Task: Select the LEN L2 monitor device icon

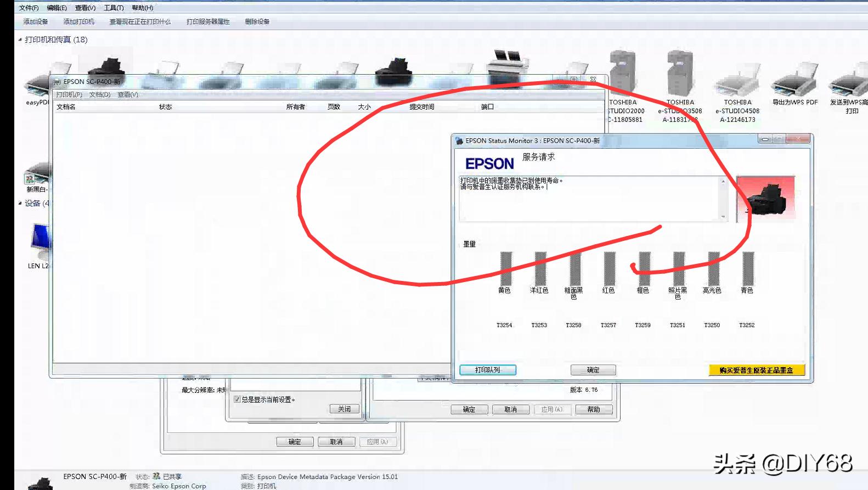Action: [40, 241]
